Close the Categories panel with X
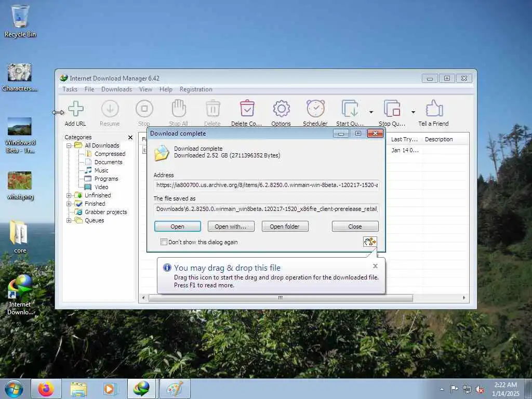The width and height of the screenshot is (532, 399). tap(130, 137)
